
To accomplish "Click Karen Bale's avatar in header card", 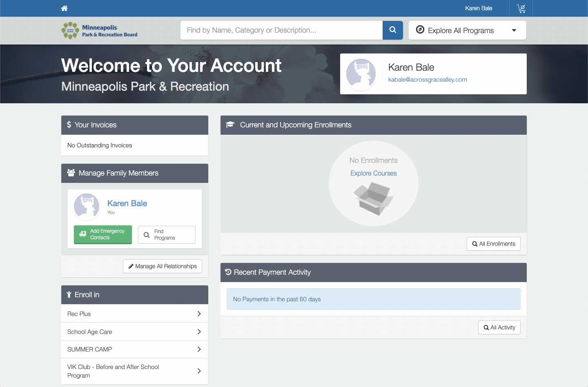I will coord(361,74).
